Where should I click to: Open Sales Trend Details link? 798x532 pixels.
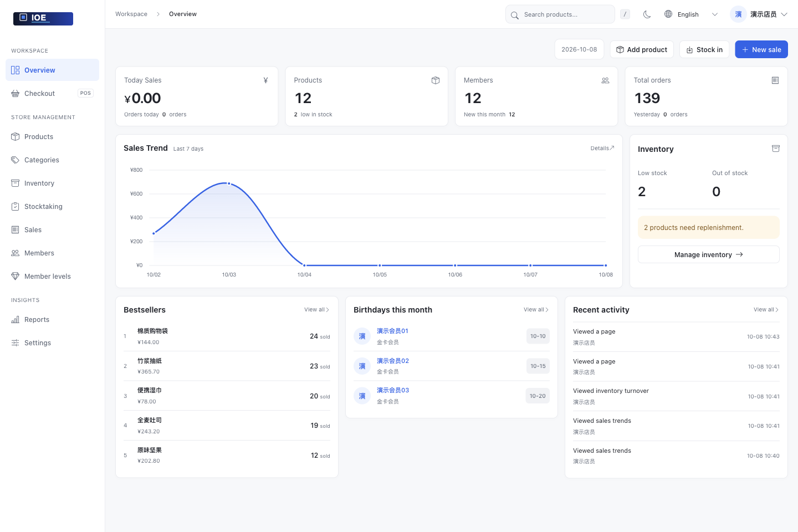602,149
